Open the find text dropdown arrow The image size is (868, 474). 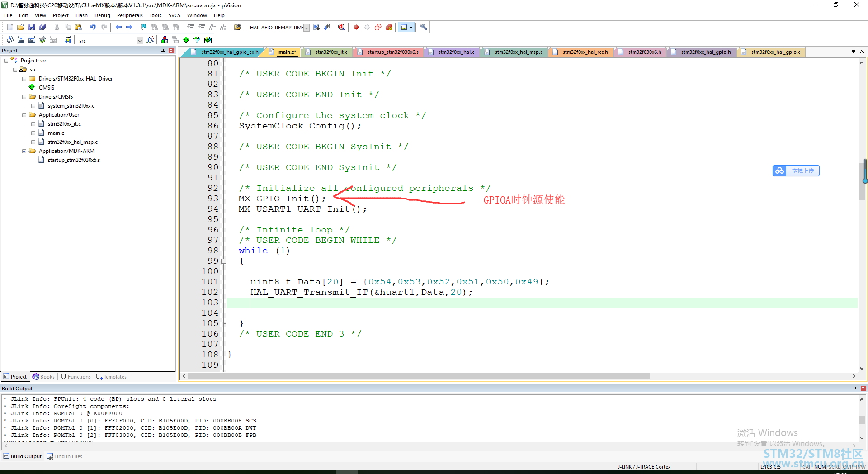click(x=307, y=28)
